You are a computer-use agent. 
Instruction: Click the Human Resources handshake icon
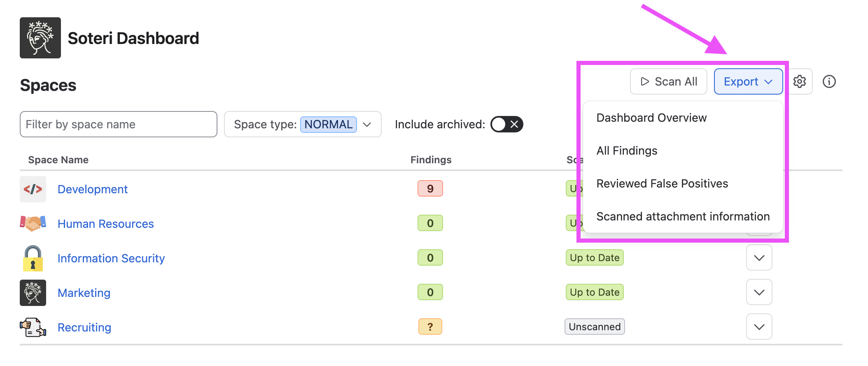click(33, 223)
